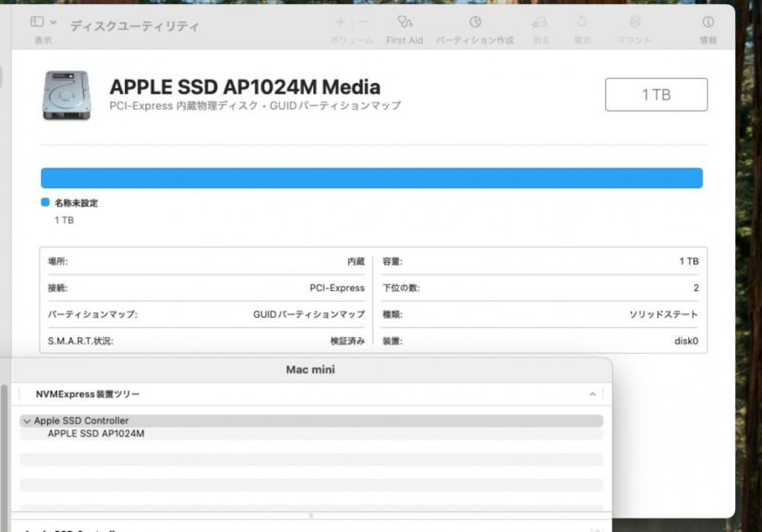Select the 内蔵 location value
Viewport: 762px width, 532px height.
[356, 261]
